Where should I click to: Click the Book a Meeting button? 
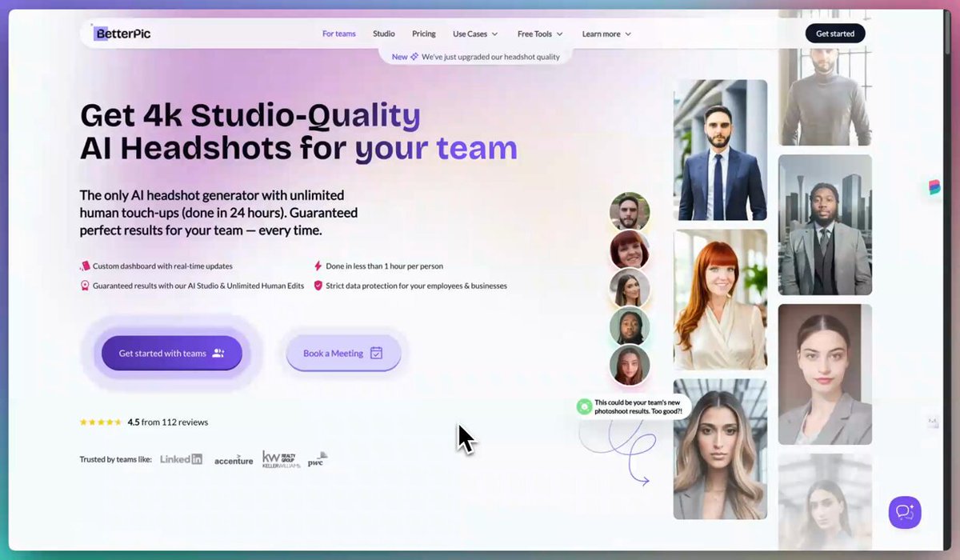tap(343, 353)
